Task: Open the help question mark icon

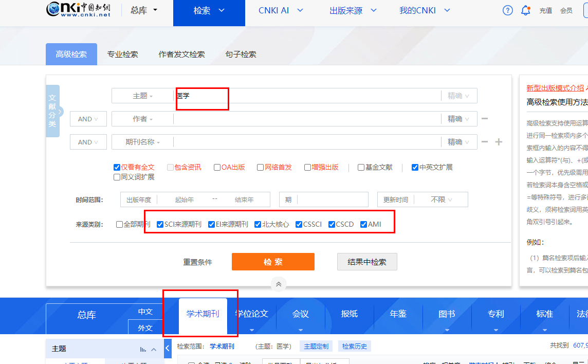Action: click(507, 10)
